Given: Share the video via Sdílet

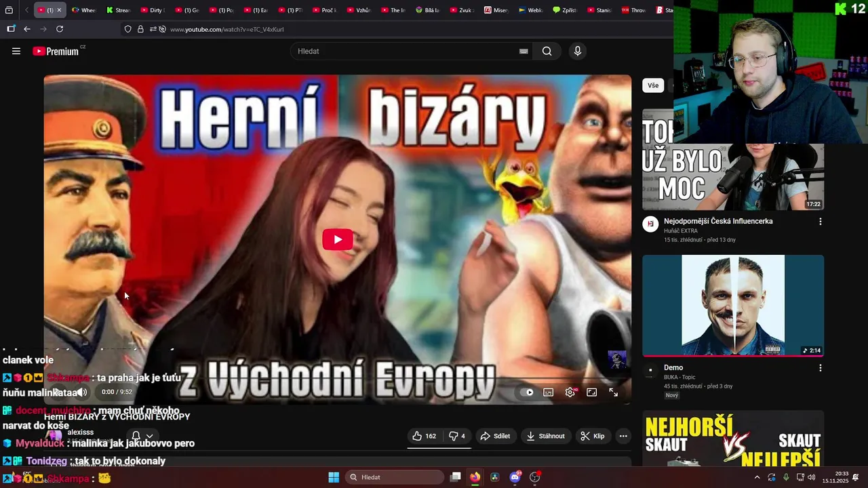Looking at the screenshot, I should pos(495,436).
